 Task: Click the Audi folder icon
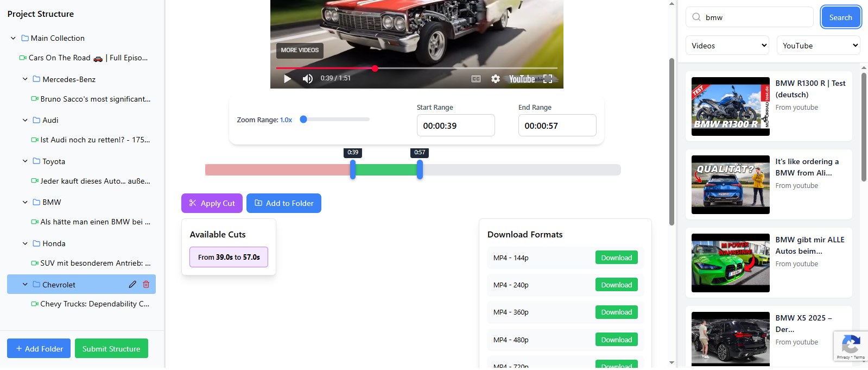click(x=36, y=120)
